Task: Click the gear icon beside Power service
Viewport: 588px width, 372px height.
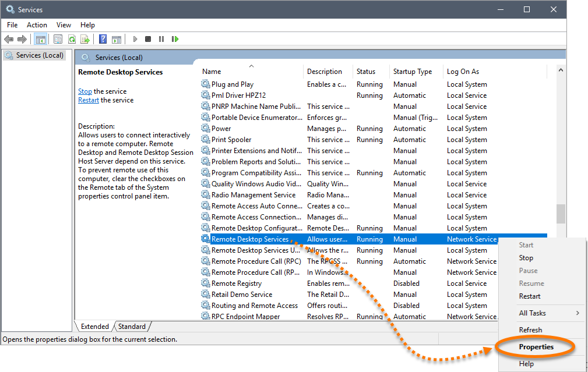Action: (206, 128)
